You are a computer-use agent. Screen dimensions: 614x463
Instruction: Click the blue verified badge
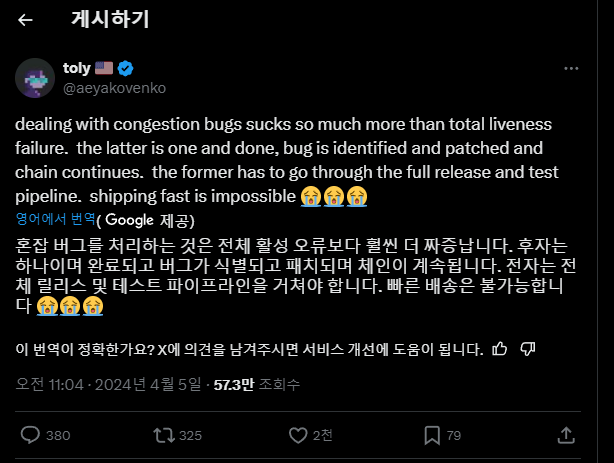point(126,68)
